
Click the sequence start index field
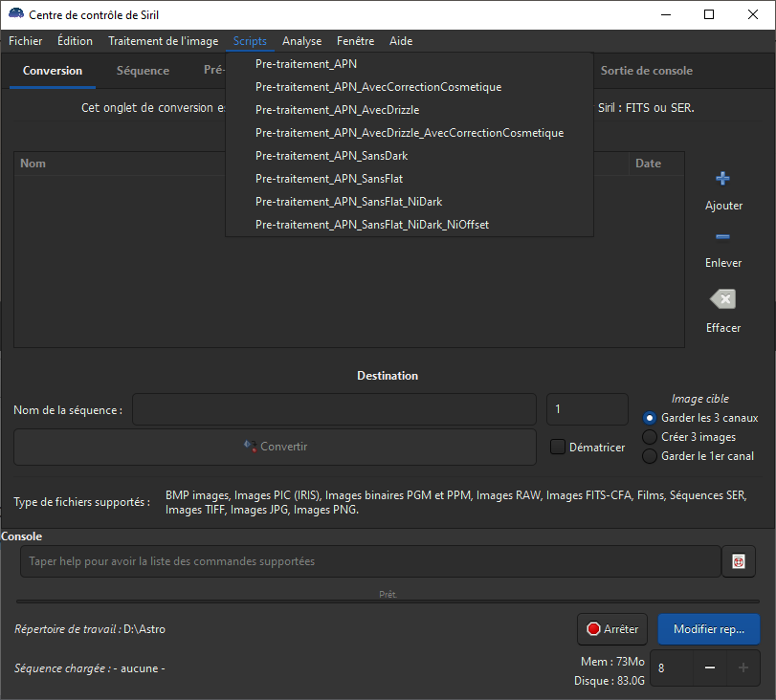pos(587,409)
